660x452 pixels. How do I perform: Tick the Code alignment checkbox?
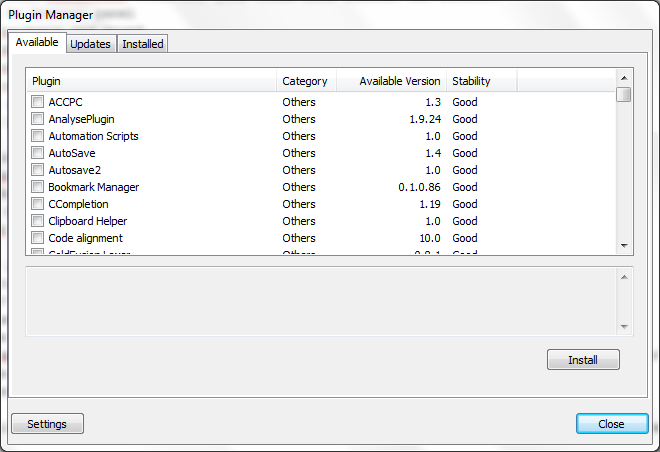pos(37,238)
